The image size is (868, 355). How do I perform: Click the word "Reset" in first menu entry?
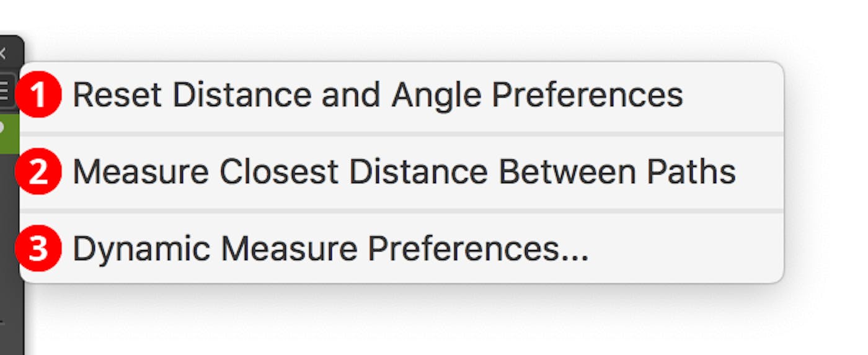(117, 96)
